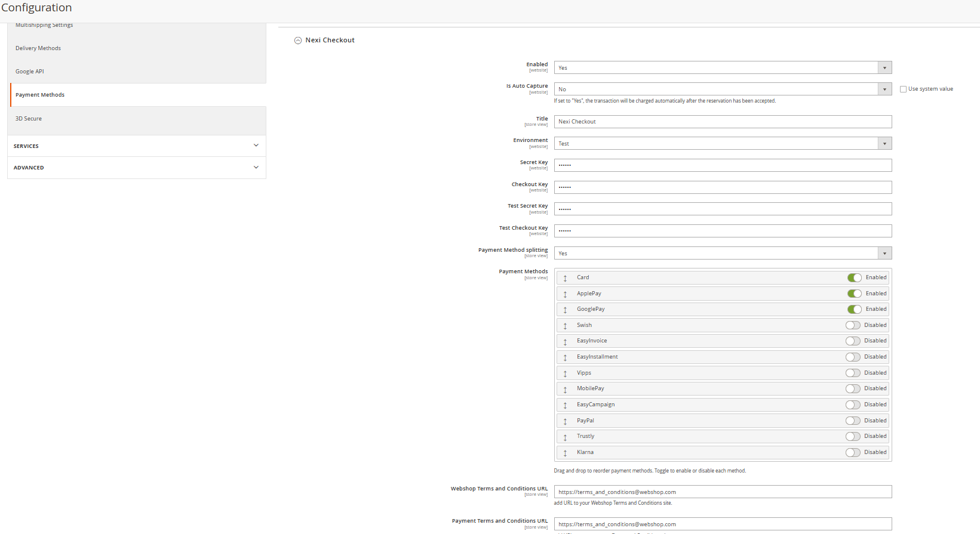
Task: Open the Enabled dropdown
Action: (x=723, y=67)
